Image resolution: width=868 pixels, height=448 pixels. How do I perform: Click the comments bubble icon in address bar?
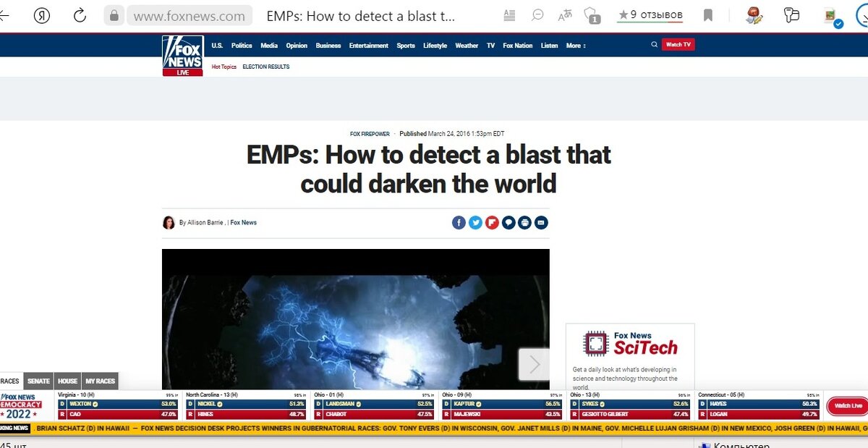tap(537, 15)
